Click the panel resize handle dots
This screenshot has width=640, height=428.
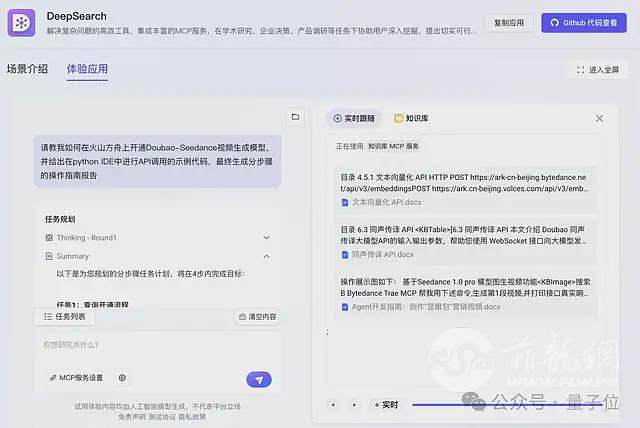coord(327,333)
